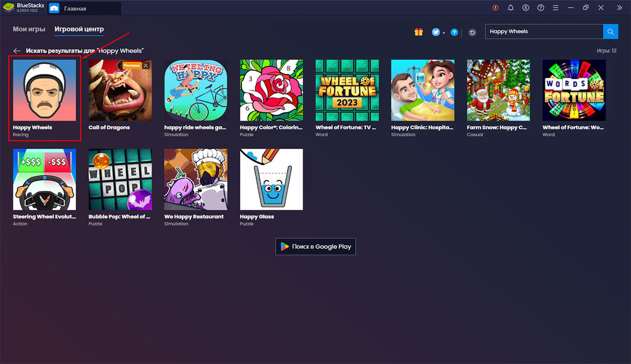Image resolution: width=631 pixels, height=364 pixels.
Task: Open the Happy Clinic hospital thumbnail
Action: 423,90
